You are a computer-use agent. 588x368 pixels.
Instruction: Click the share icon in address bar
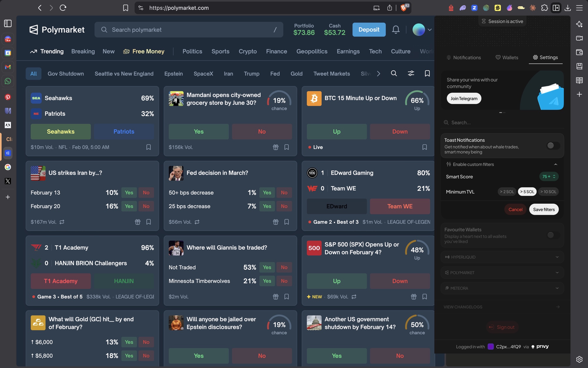390,8
